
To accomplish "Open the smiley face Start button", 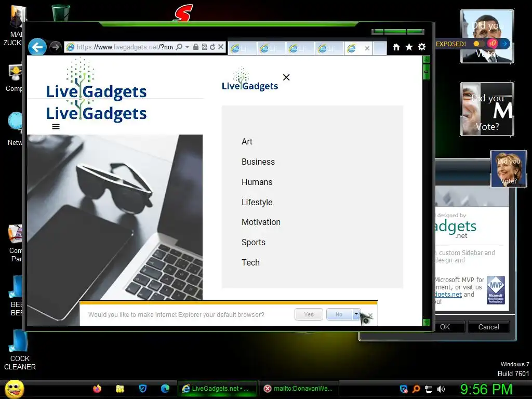I will coord(15,389).
